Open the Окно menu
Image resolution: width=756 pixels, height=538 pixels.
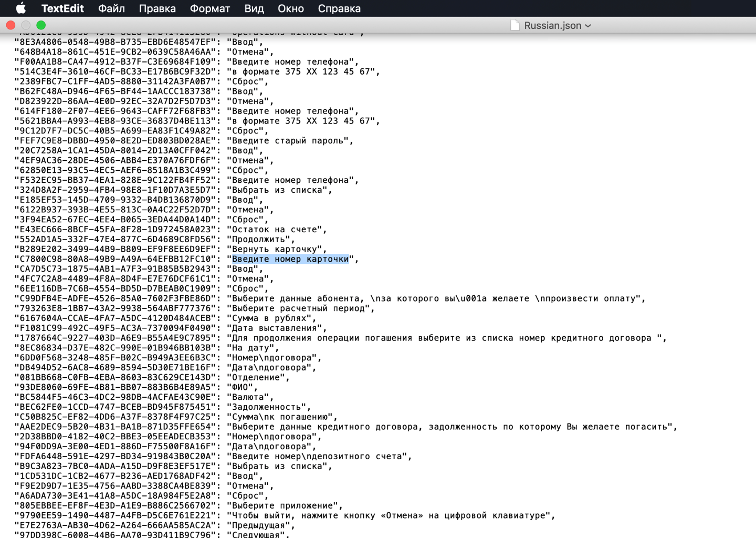291,8
